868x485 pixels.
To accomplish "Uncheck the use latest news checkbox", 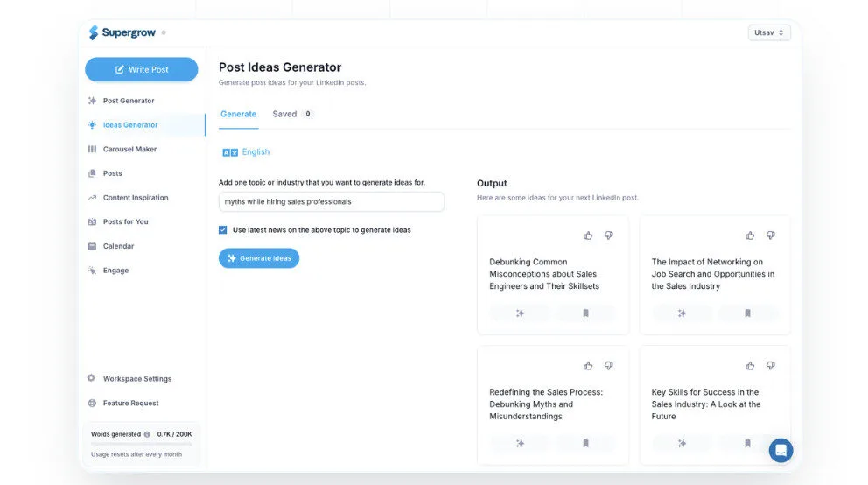I will [x=223, y=230].
